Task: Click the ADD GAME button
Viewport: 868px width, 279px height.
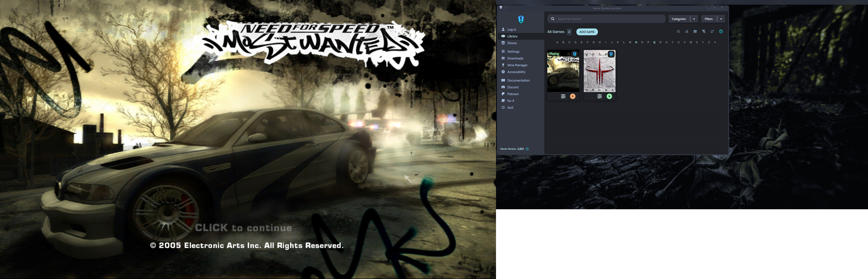Action: [x=587, y=32]
